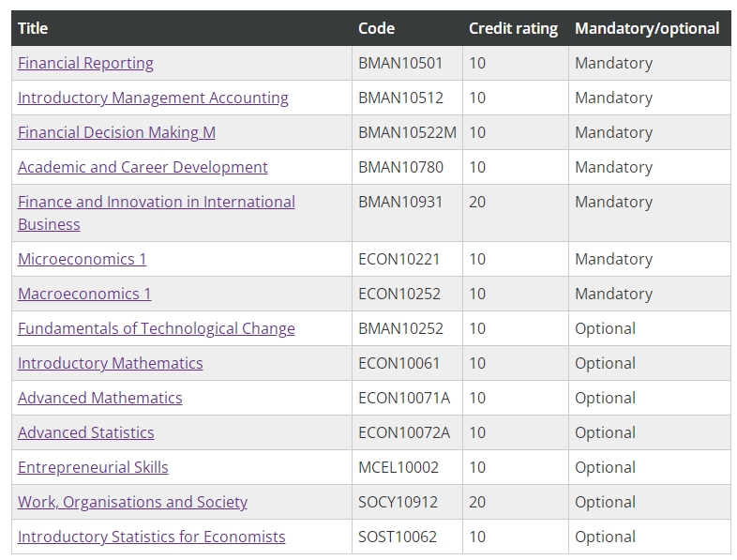
Task: Open Introductory Management Accounting link
Action: click(153, 98)
